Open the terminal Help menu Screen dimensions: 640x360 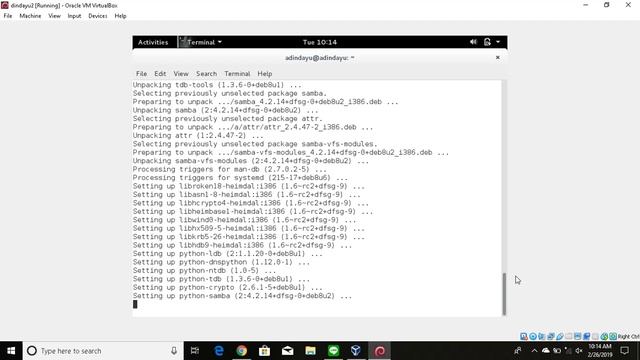pos(264,73)
